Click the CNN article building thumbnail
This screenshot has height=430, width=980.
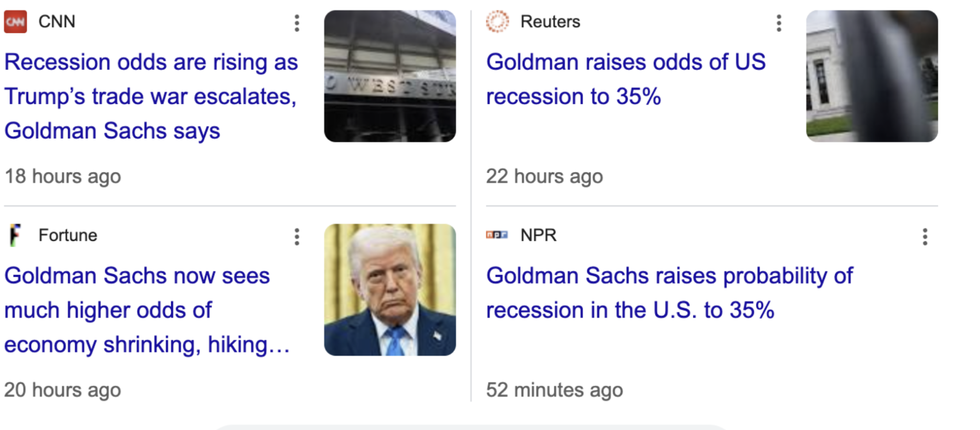(390, 76)
